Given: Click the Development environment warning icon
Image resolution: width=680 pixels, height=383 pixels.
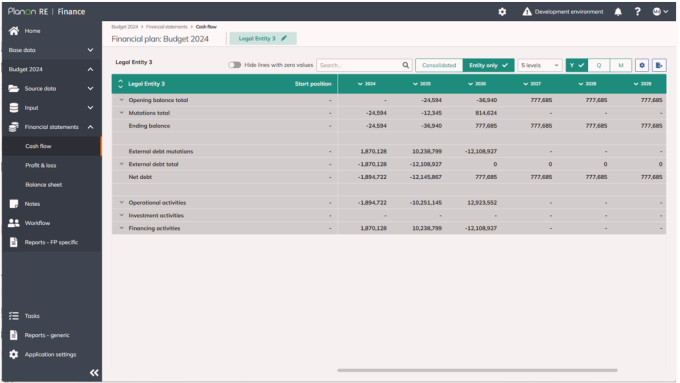Looking at the screenshot, I should [x=527, y=12].
